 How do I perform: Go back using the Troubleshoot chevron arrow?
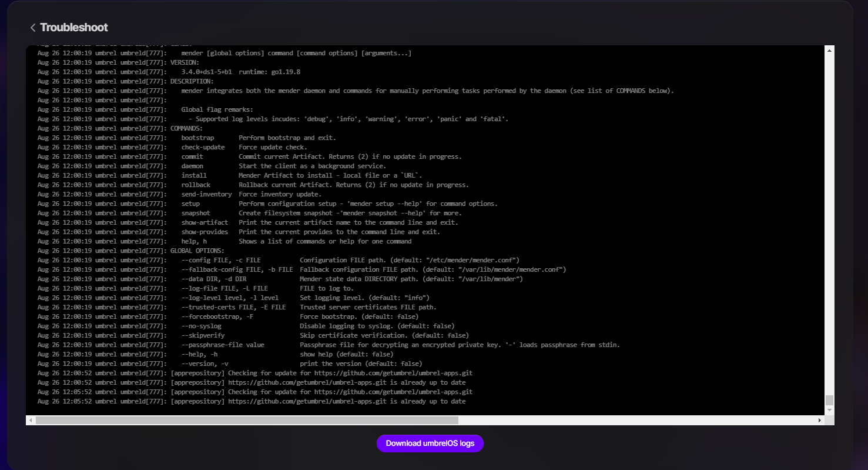(x=33, y=28)
